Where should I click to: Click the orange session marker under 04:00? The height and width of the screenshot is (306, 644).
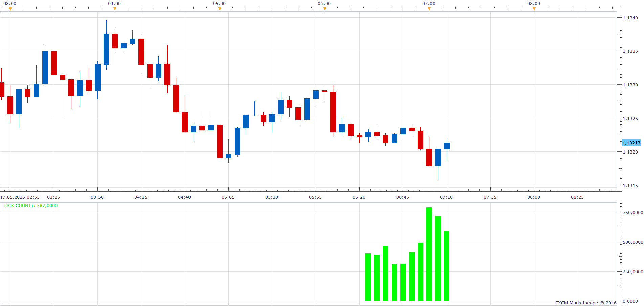[115, 9]
